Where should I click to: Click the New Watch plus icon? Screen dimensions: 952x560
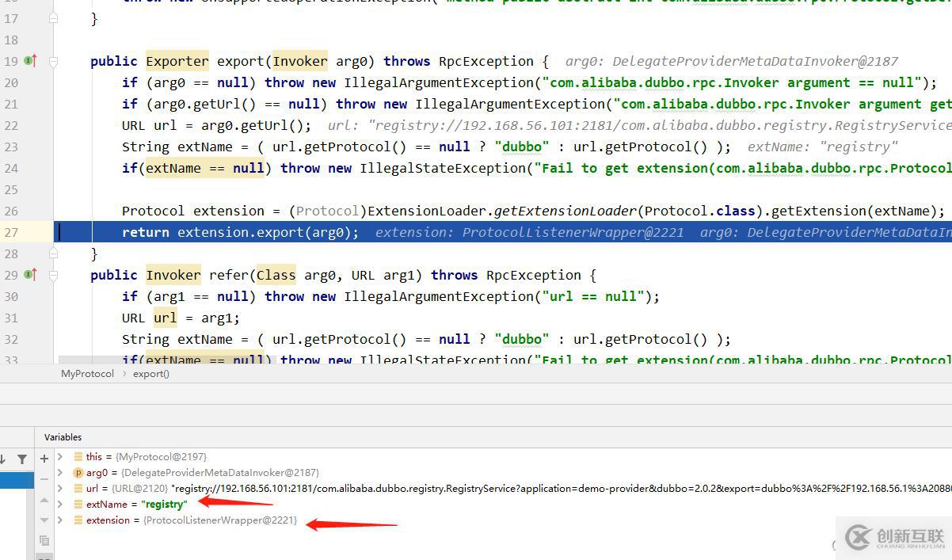tap(44, 458)
